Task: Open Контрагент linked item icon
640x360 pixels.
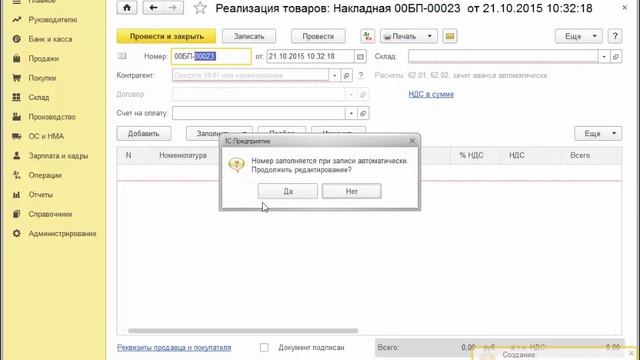Action: point(347,76)
